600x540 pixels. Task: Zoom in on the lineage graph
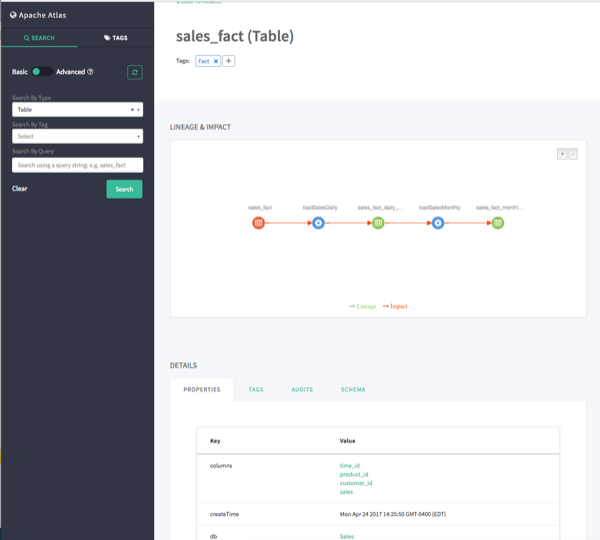(562, 153)
